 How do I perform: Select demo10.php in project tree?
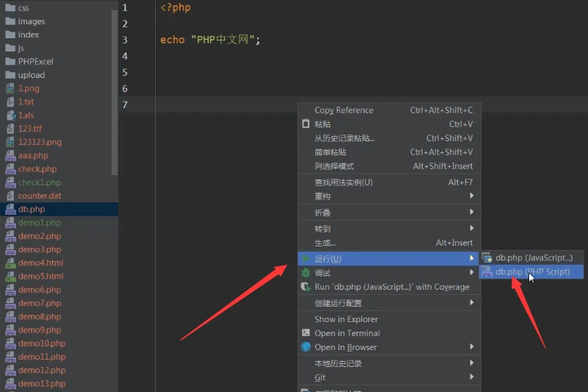point(42,343)
